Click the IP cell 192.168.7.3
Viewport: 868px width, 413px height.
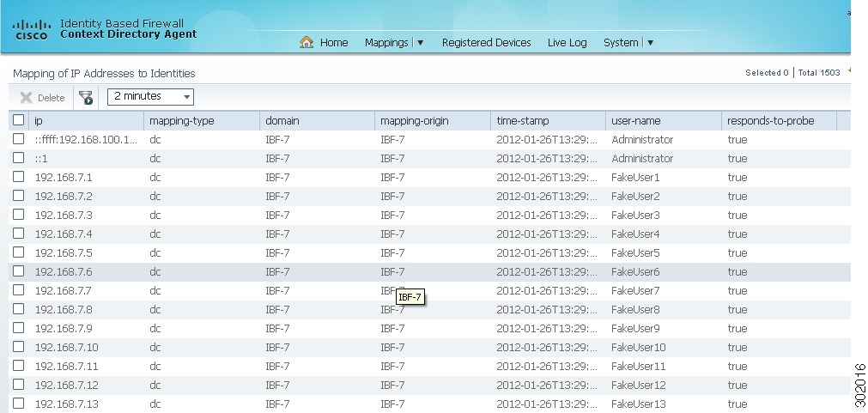click(x=64, y=216)
